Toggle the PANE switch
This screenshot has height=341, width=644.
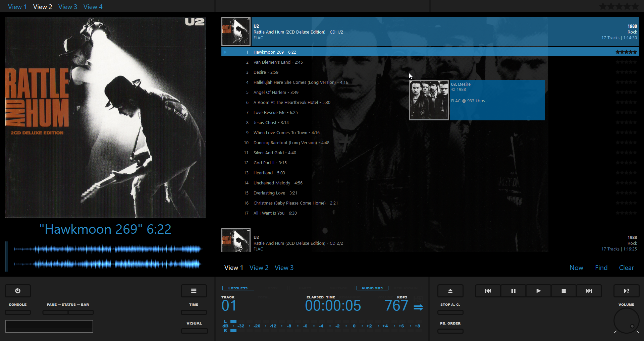(x=55, y=312)
